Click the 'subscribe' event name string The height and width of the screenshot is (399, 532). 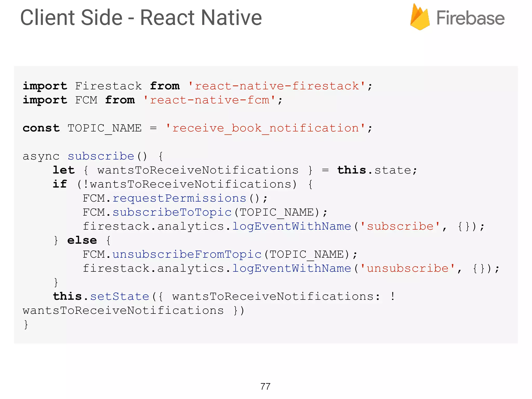point(400,226)
